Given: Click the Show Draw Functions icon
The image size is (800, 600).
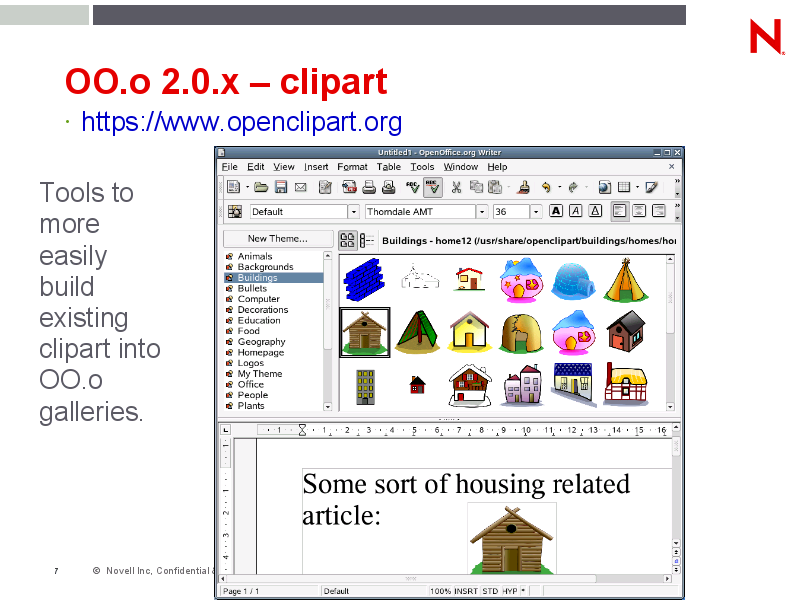Looking at the screenshot, I should click(x=652, y=187).
